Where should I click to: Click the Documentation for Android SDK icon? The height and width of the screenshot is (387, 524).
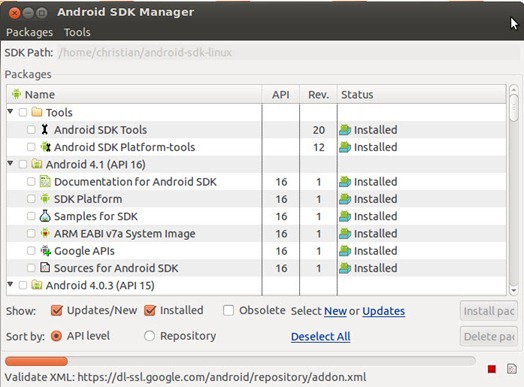coord(45,181)
